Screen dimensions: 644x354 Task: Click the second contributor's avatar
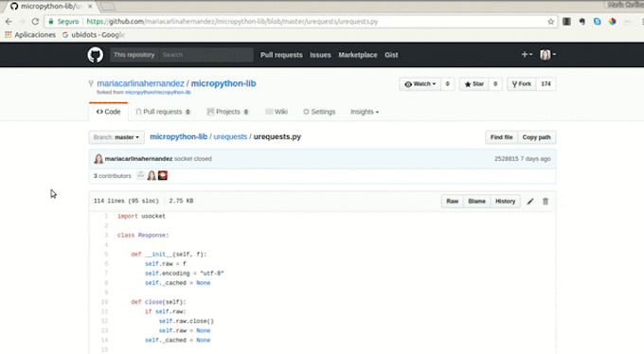pyautogui.click(x=152, y=175)
